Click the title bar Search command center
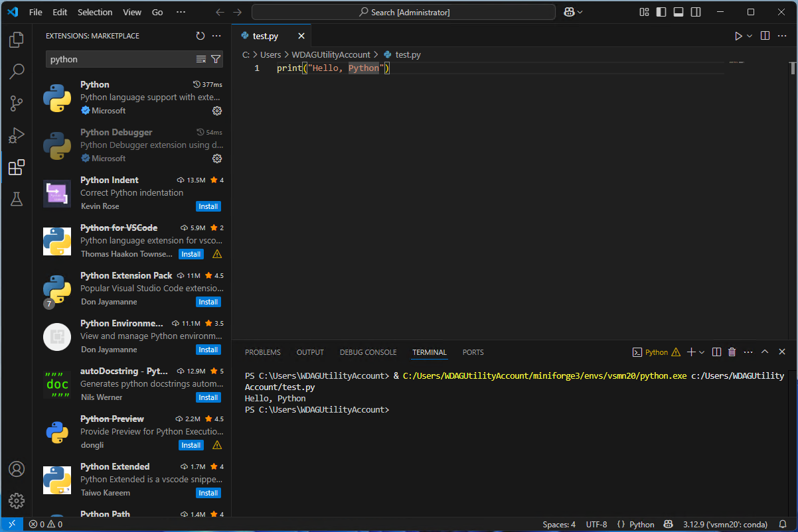The image size is (798, 532). (404, 12)
